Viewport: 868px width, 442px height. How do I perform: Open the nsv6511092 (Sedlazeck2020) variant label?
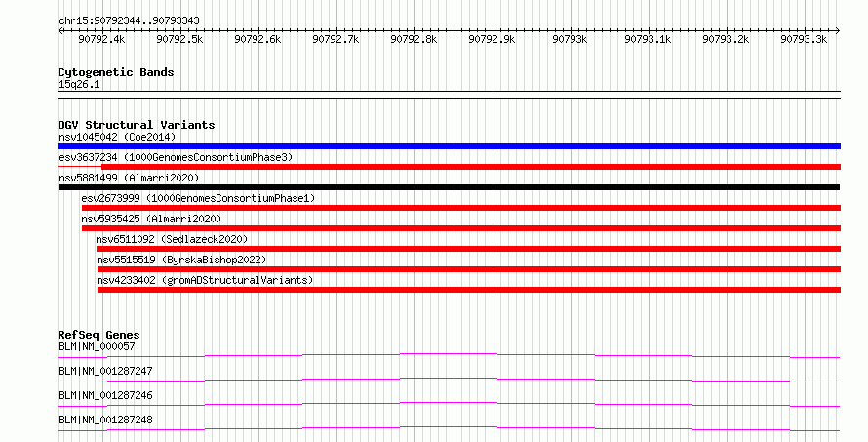[x=173, y=239]
